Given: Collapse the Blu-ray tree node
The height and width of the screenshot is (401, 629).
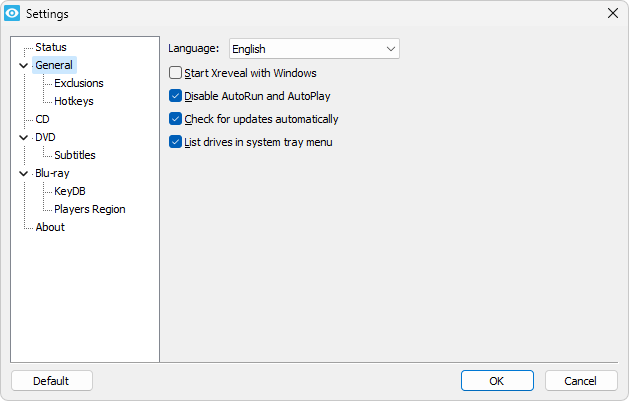Looking at the screenshot, I should tap(24, 174).
